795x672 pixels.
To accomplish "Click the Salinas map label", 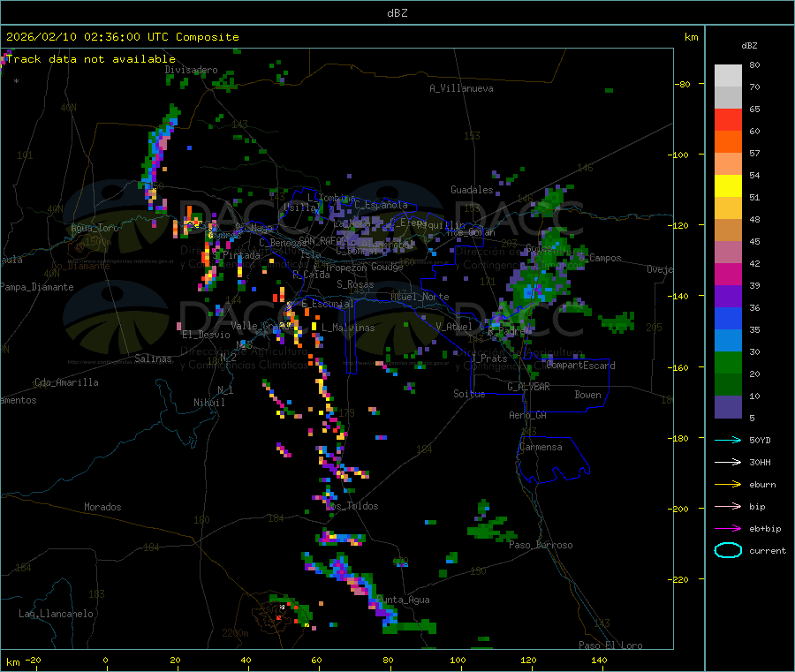I will click(x=153, y=359).
